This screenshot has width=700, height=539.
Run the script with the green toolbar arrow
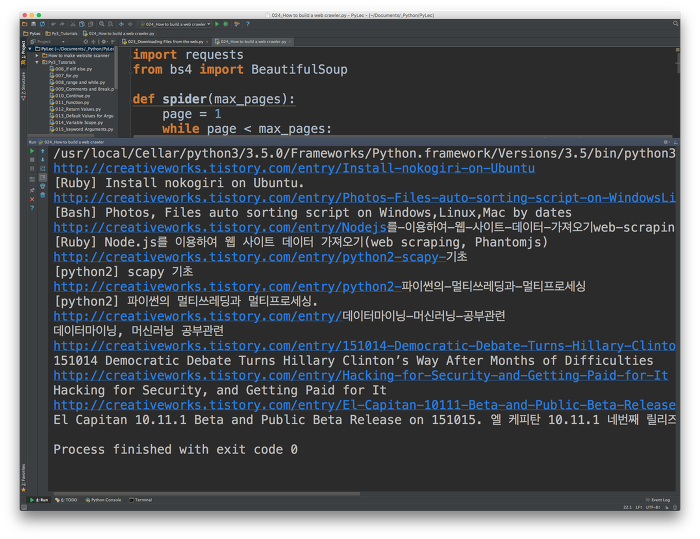[217, 24]
